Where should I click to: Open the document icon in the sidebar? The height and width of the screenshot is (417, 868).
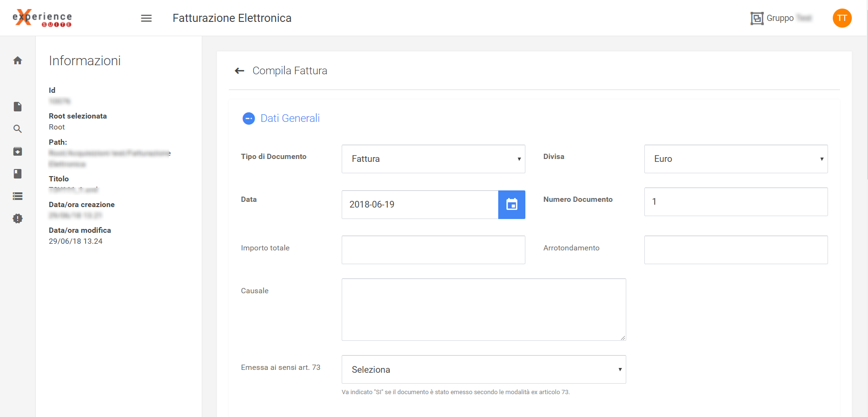click(x=18, y=106)
